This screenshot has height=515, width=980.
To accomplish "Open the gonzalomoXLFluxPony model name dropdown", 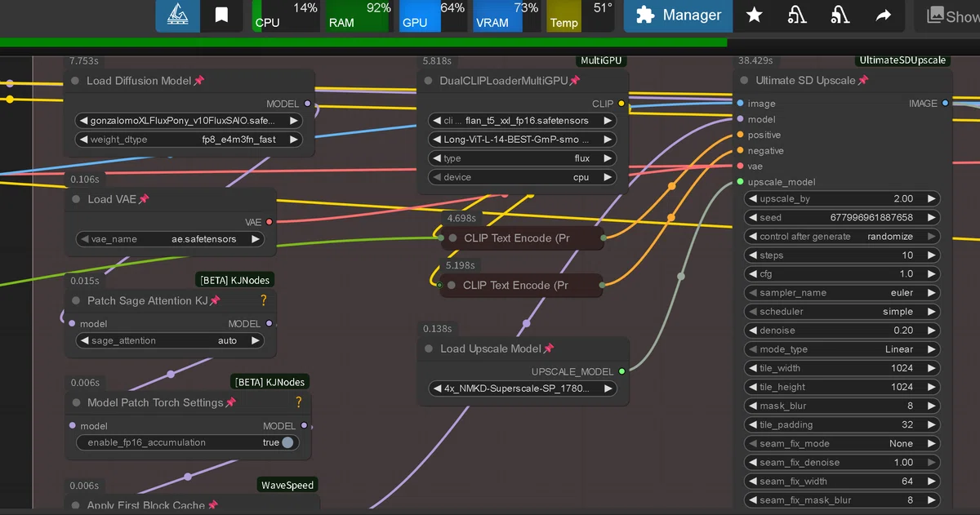I will click(188, 120).
